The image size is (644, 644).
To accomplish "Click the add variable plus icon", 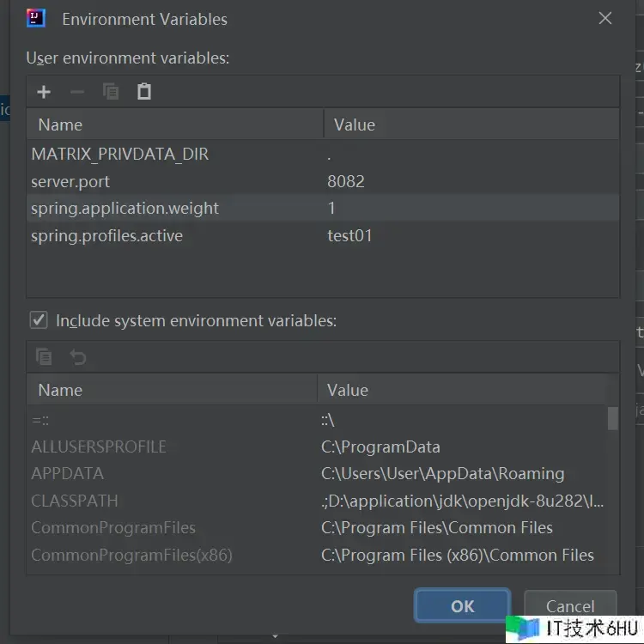I will (x=44, y=92).
